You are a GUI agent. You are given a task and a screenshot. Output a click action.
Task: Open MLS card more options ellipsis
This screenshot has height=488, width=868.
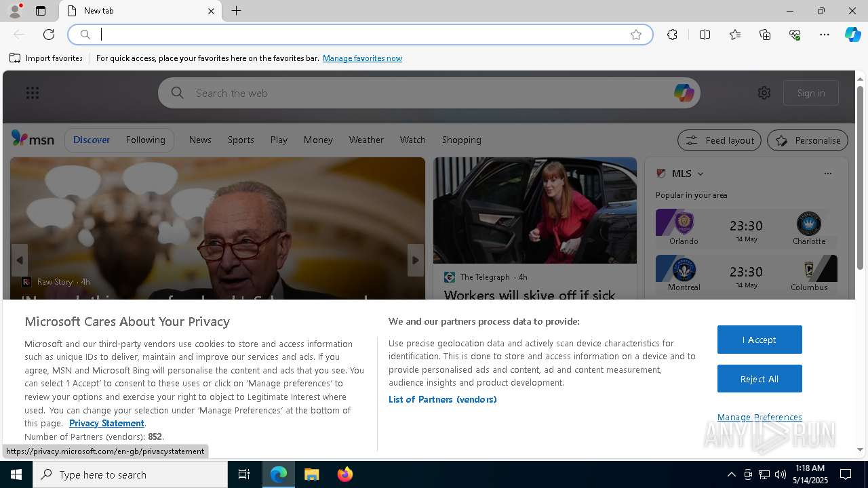pyautogui.click(x=828, y=174)
